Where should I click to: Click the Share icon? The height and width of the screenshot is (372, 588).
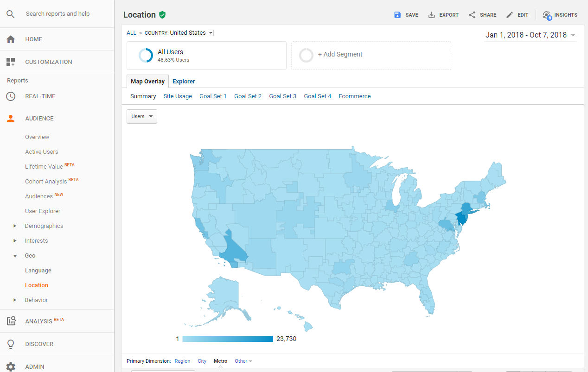pos(472,15)
